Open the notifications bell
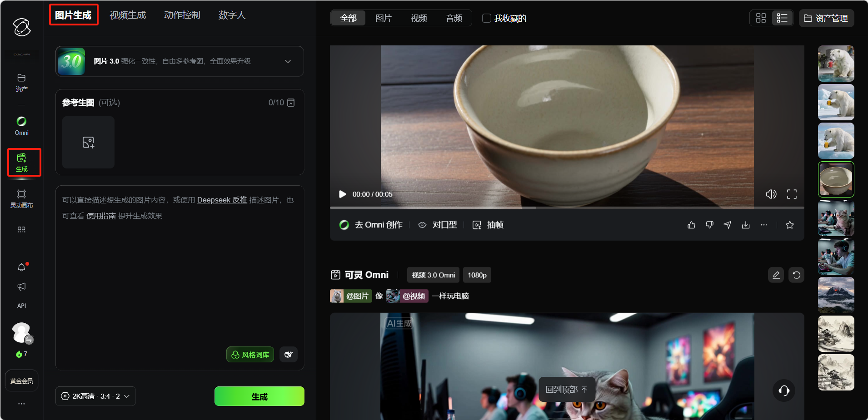Screen dimensions: 868x420 click(x=21, y=267)
